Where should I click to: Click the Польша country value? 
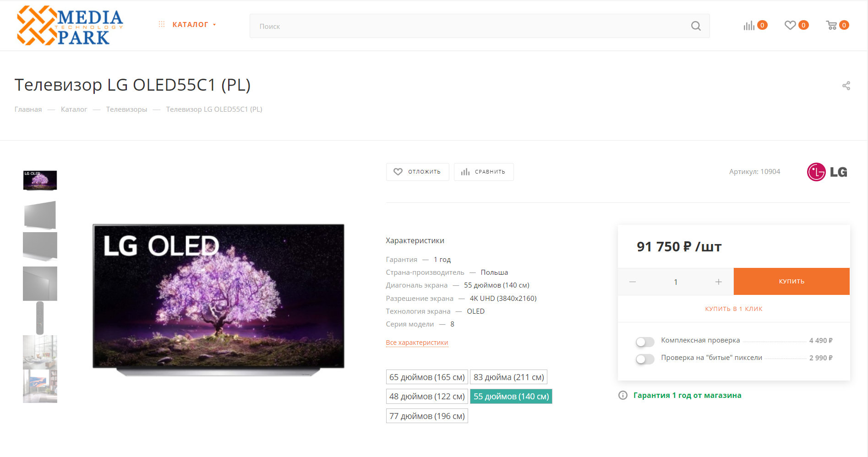coord(494,272)
